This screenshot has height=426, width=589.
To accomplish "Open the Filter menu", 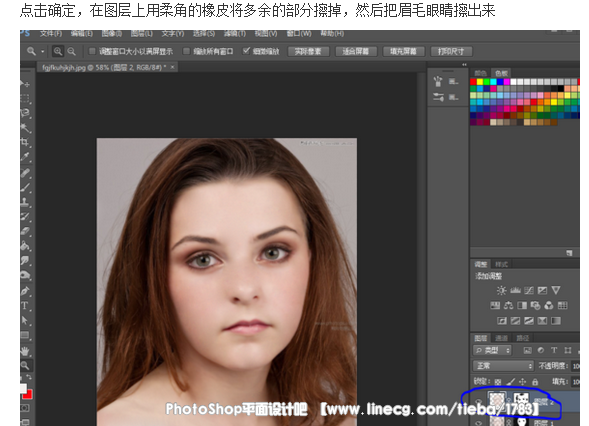I will pyautogui.click(x=235, y=34).
